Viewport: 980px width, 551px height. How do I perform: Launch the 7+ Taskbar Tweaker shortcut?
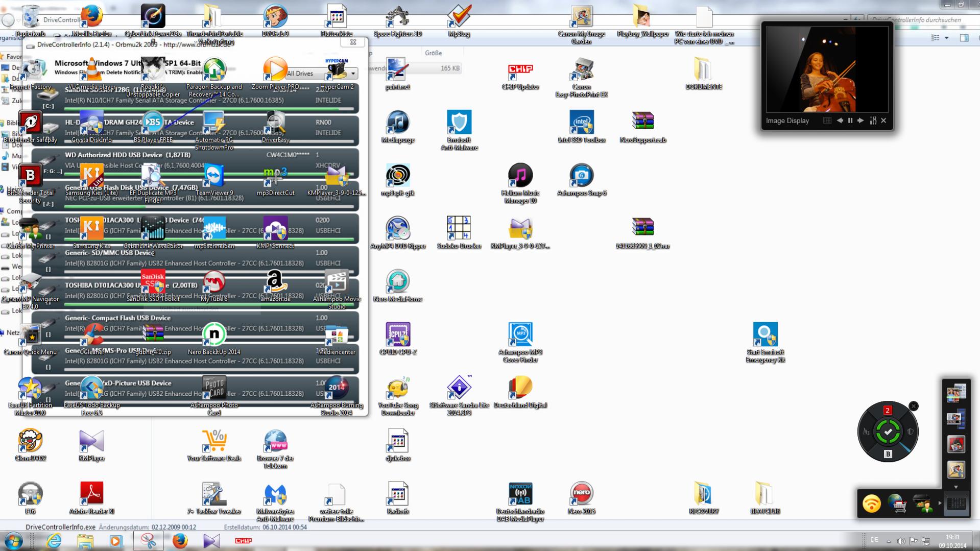[x=214, y=498]
